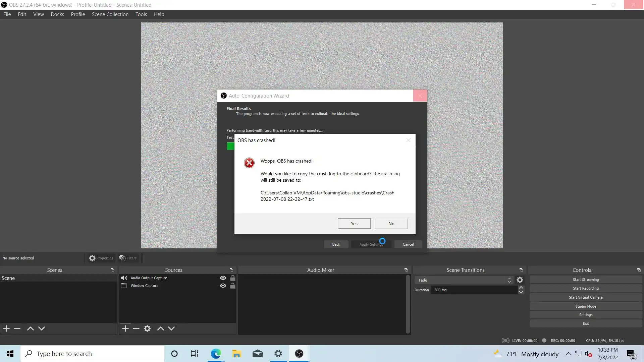The height and width of the screenshot is (362, 644).
Task: Click the Start Recording button
Action: point(586,288)
